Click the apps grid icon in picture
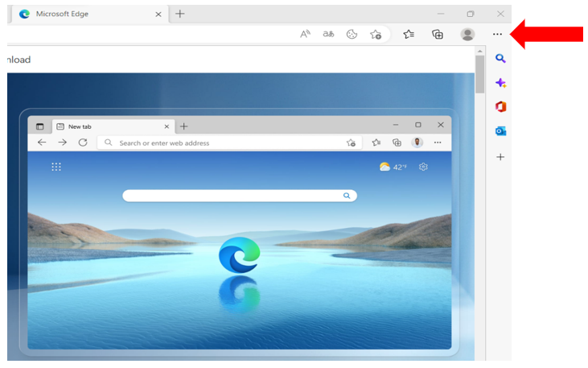Screen dimensions: 588x368 (x=56, y=167)
